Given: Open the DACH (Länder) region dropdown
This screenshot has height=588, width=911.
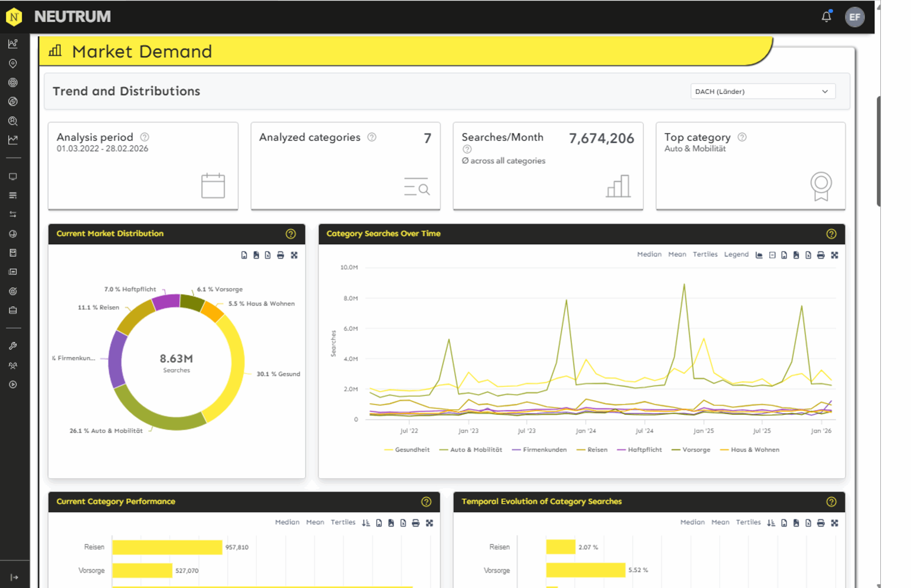Looking at the screenshot, I should pos(762,92).
